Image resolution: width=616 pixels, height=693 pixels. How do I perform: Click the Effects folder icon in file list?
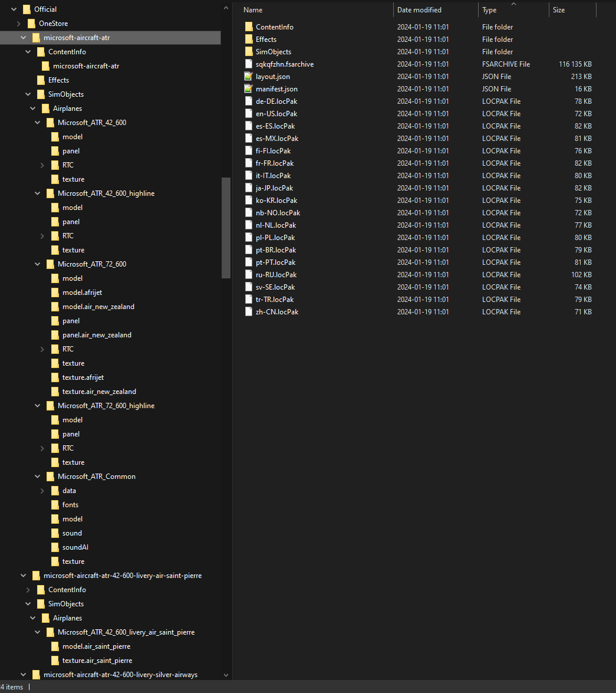pyautogui.click(x=249, y=40)
